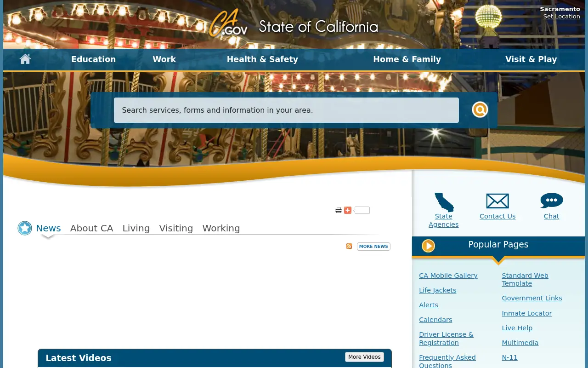The width and height of the screenshot is (588, 368).
Task: Switch to the Visiting tab
Action: (176, 228)
